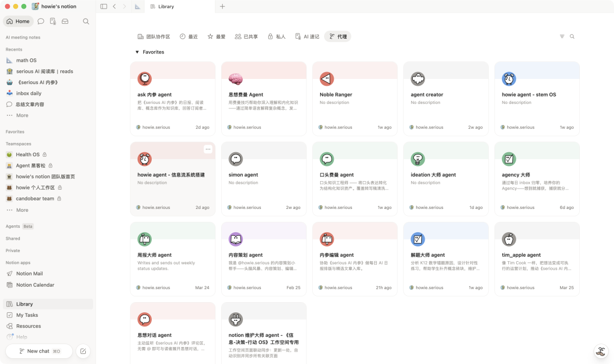Select the 团队协作区 tab

point(154,36)
